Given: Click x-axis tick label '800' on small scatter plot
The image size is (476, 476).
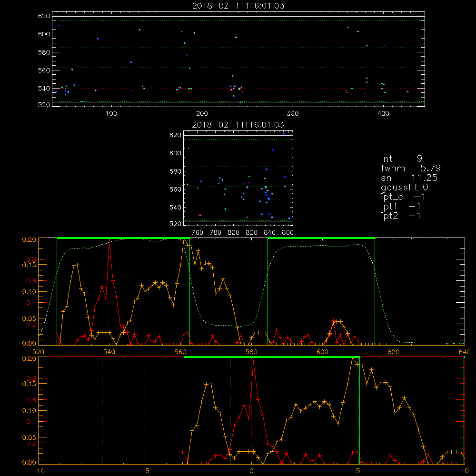Looking at the screenshot, I should 233,233.
